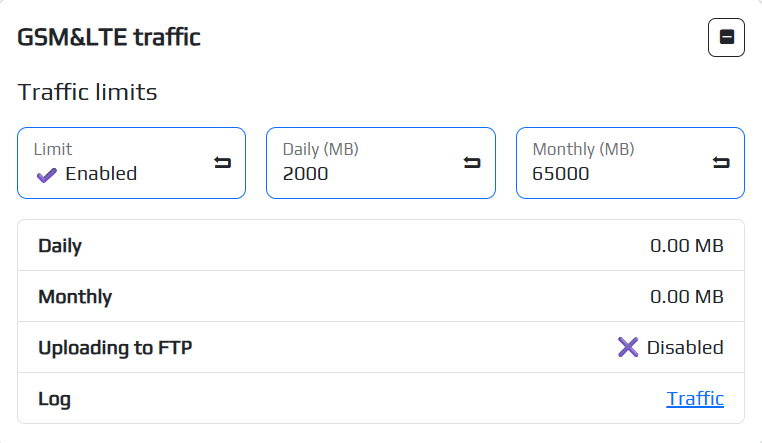Click the Log row label
The width and height of the screenshot is (762, 443).
[54, 398]
